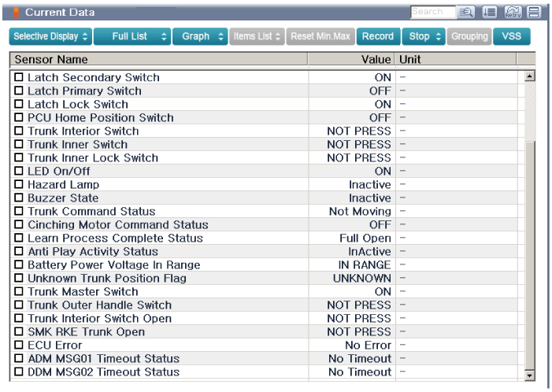Viewport: 552px width, 392px height.
Task: Click the scrollbar down arrow
Action: [530, 375]
